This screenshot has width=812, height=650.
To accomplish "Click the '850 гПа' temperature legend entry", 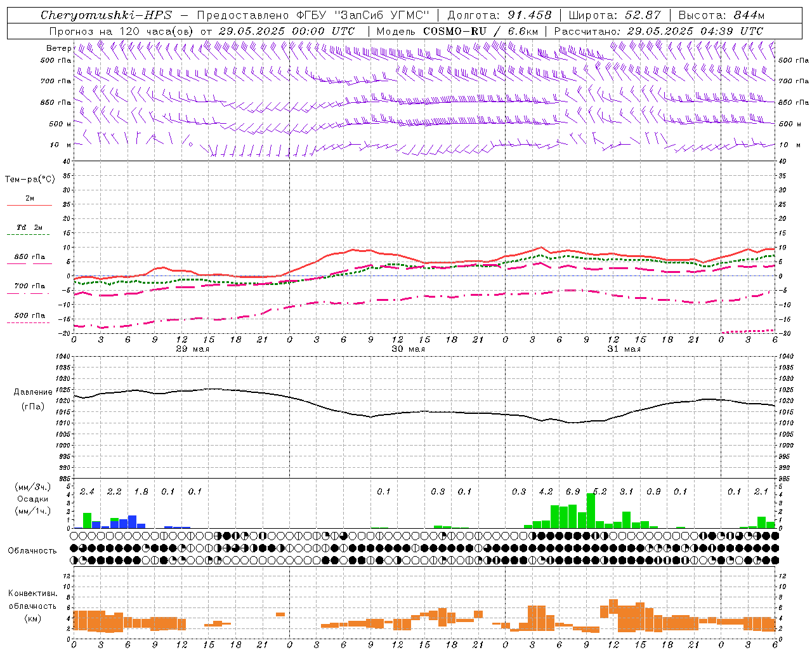I will [x=30, y=257].
